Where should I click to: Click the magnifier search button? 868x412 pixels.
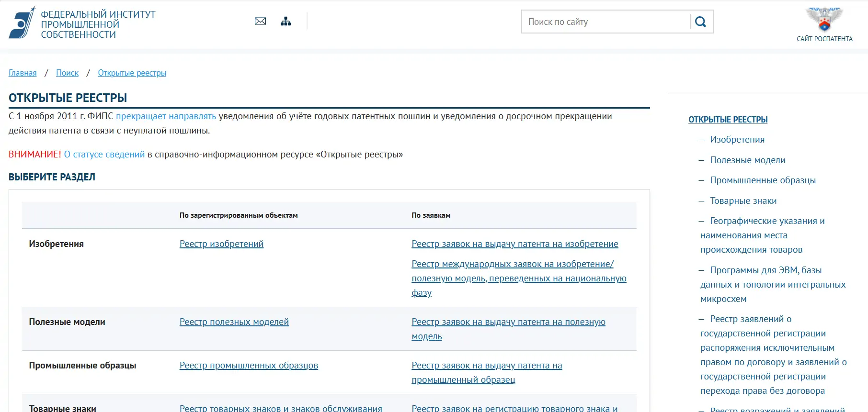pyautogui.click(x=700, y=22)
